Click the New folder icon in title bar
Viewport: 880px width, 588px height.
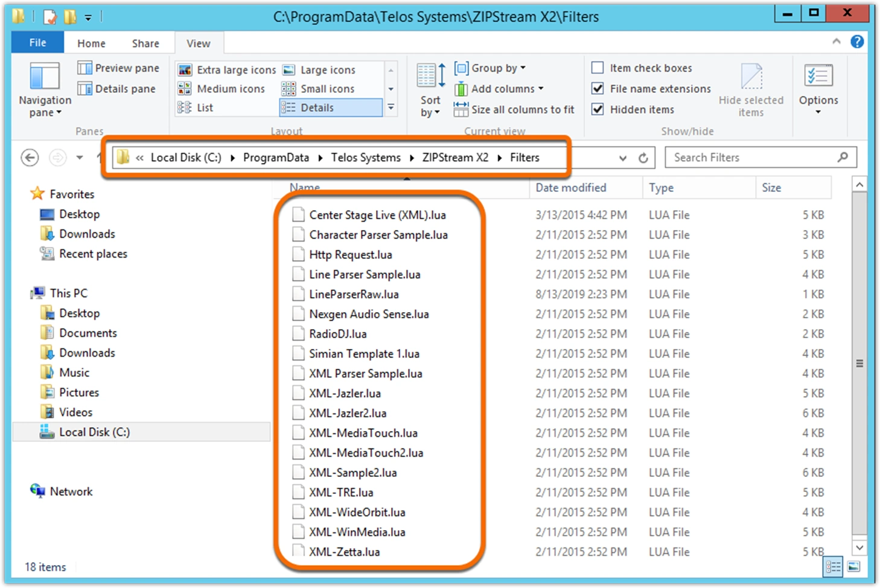point(71,17)
